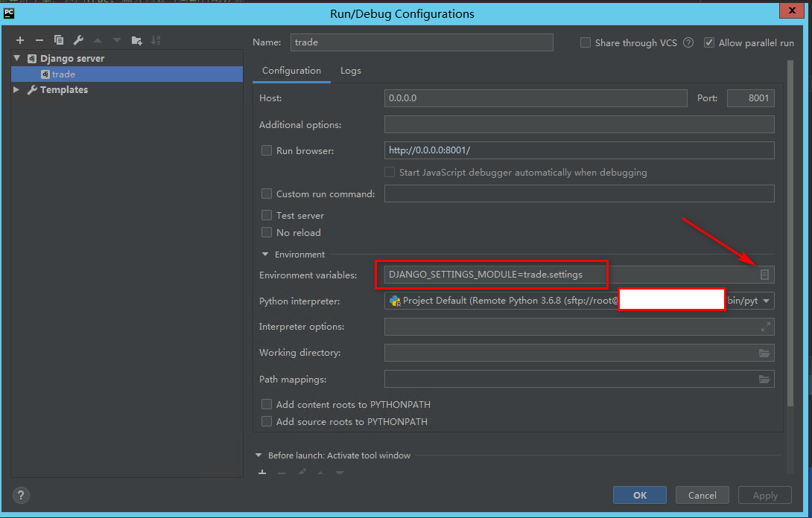Enable Share through VCS checkbox
This screenshot has height=518, width=812.
point(586,43)
